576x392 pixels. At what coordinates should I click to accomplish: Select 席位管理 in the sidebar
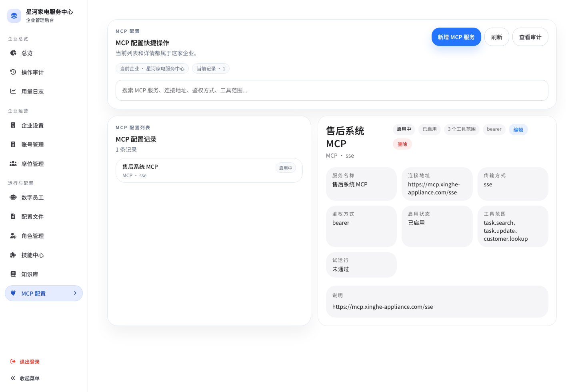click(32, 164)
